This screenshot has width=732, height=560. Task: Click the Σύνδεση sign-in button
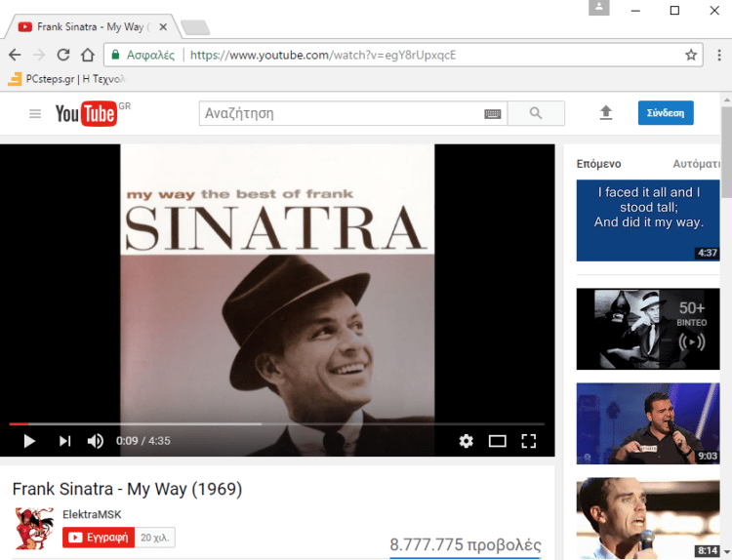pos(666,113)
